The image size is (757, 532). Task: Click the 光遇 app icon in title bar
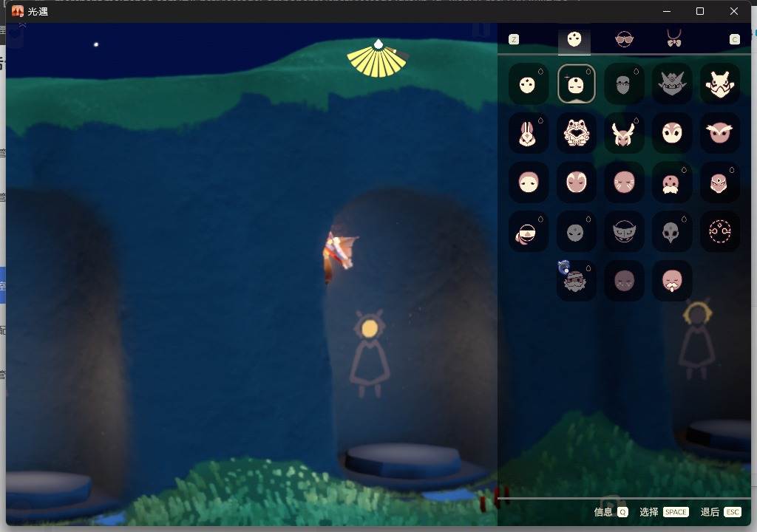pos(18,11)
